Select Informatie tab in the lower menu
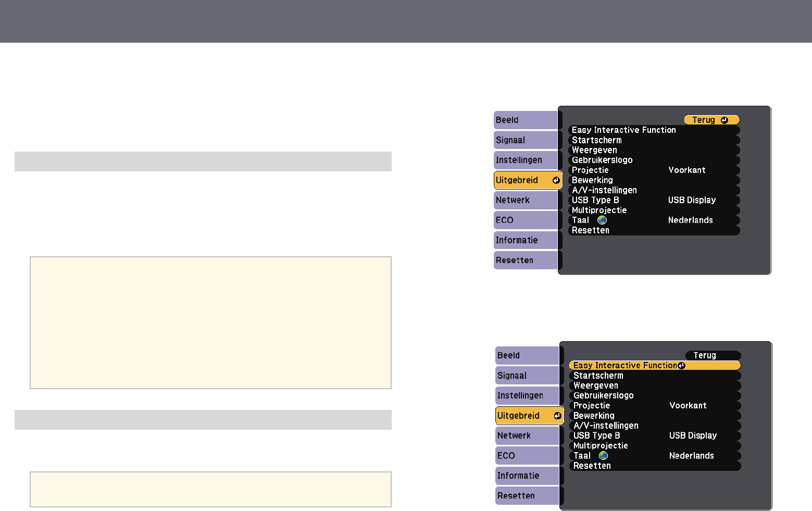This screenshot has height=511, width=812. click(x=527, y=476)
